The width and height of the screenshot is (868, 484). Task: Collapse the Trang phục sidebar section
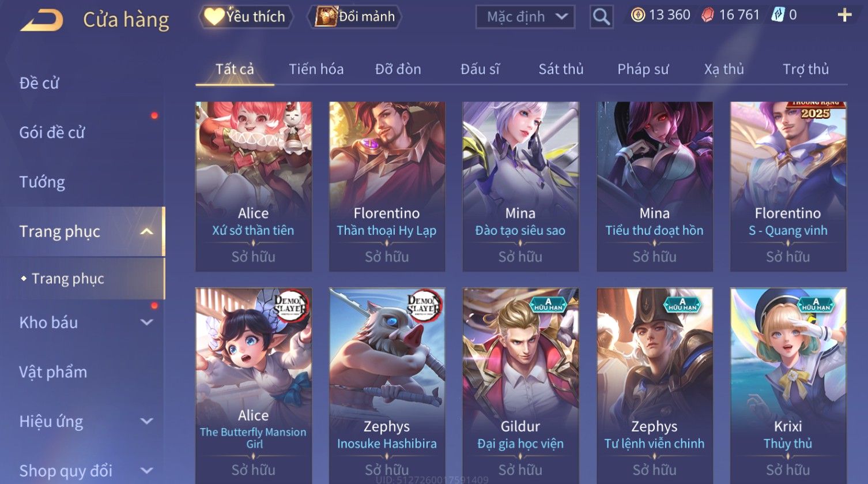coord(147,231)
